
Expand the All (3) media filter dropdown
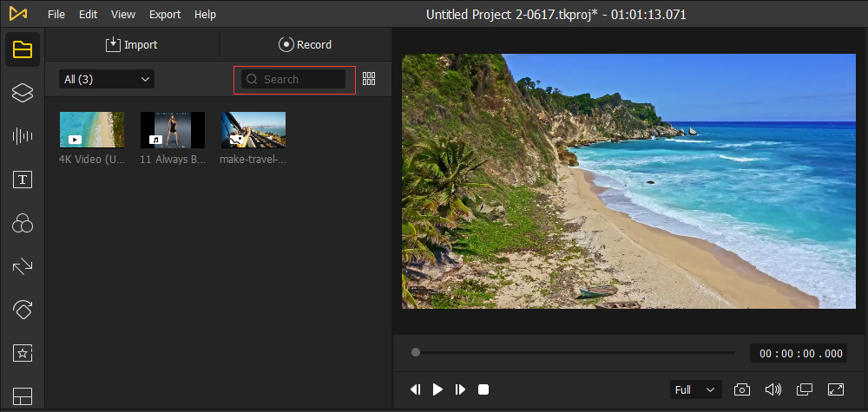click(107, 79)
